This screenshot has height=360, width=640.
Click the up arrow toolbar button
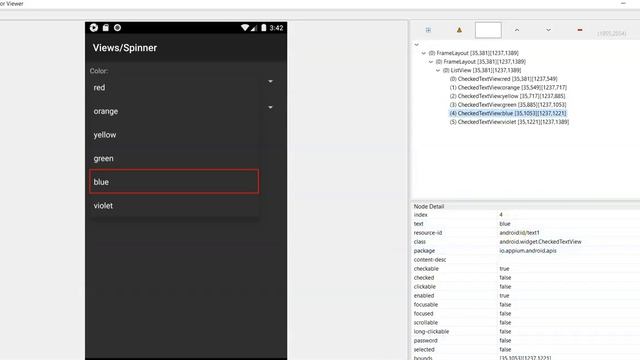tap(517, 30)
